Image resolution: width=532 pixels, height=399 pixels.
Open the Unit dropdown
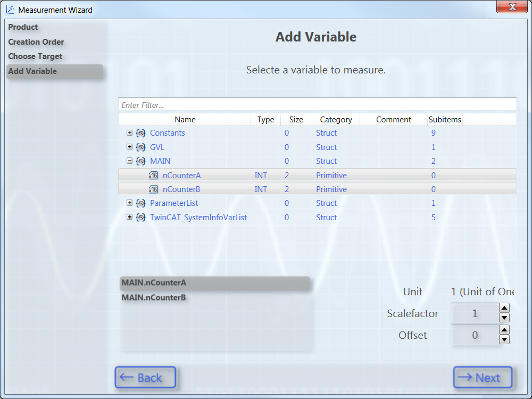click(482, 292)
